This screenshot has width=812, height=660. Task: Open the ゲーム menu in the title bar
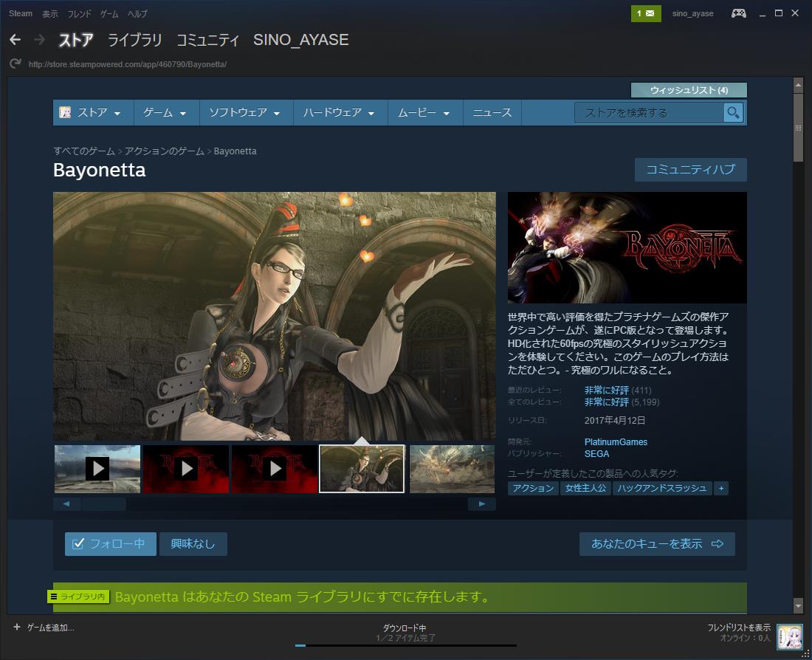tap(109, 13)
